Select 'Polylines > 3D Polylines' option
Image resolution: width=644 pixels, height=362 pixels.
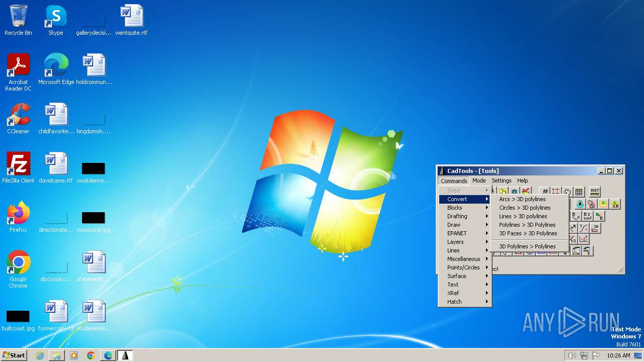(x=530, y=225)
